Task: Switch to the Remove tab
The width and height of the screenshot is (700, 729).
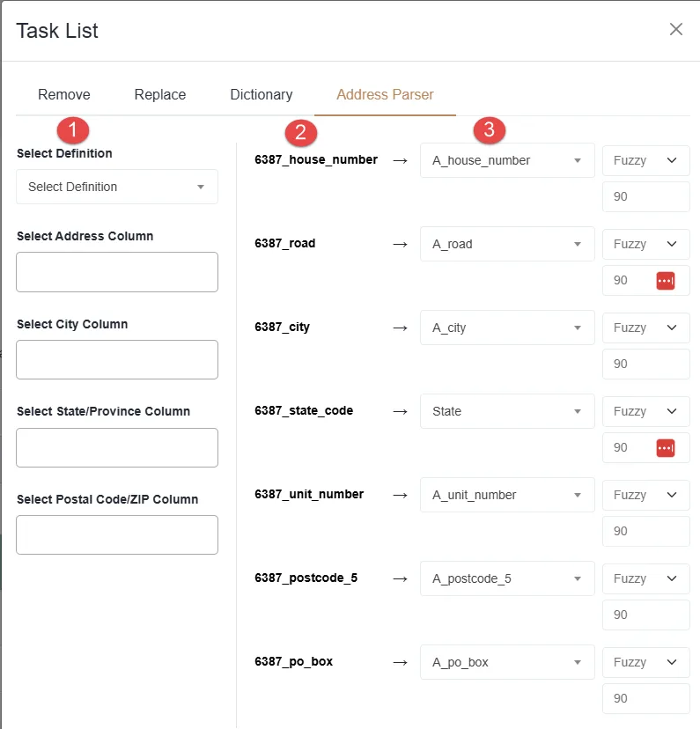Action: 63,94
